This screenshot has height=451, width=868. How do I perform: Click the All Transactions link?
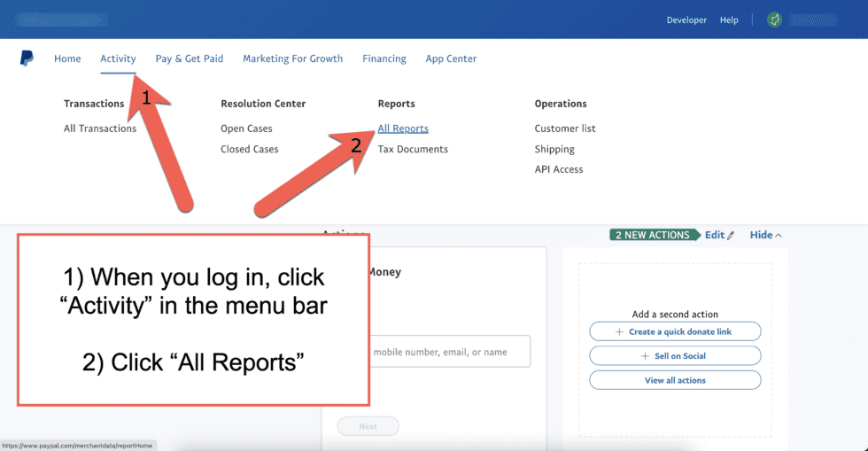100,128
